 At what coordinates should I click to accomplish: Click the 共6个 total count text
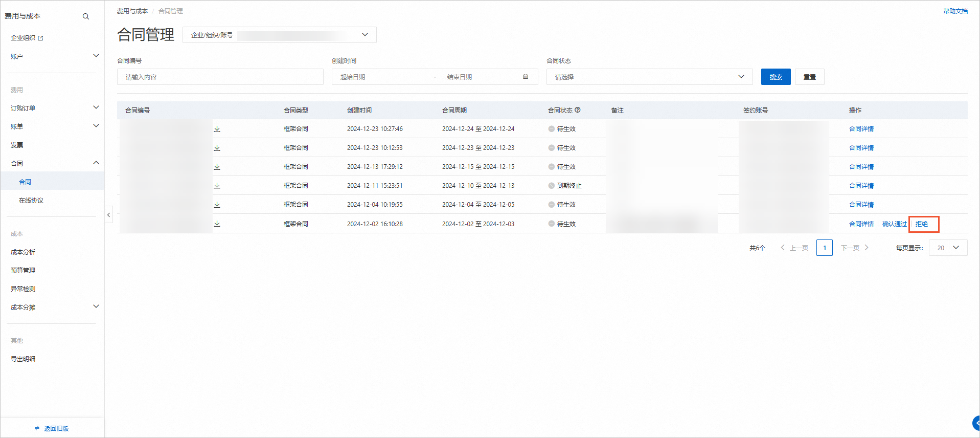coord(758,248)
